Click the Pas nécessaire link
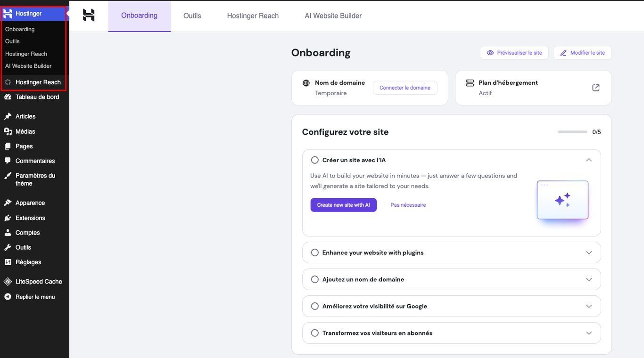The height and width of the screenshot is (358, 644). [x=408, y=205]
